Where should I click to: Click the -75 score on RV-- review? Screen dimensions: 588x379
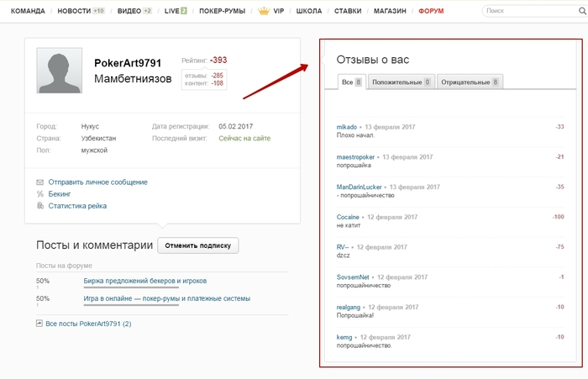pyautogui.click(x=559, y=247)
